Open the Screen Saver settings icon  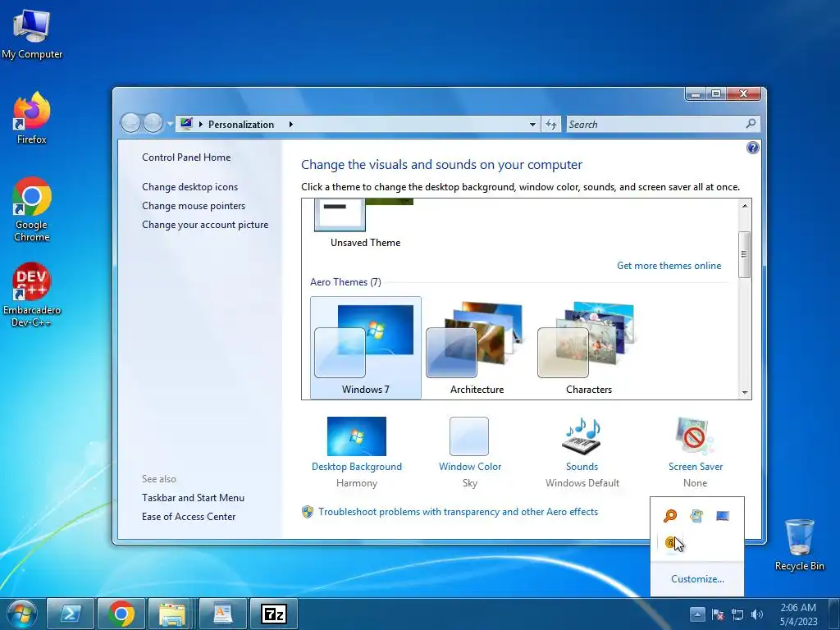695,436
